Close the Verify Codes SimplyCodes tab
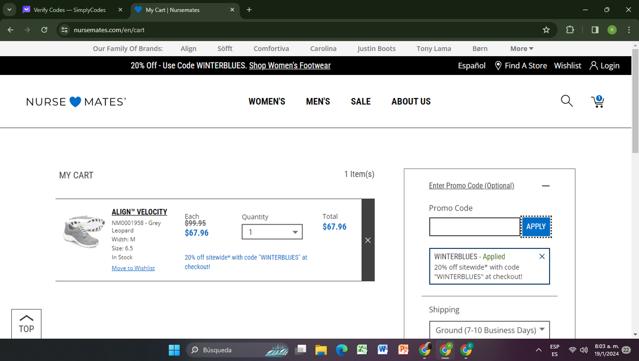Screen dimensions: 639x361 (x=120, y=10)
